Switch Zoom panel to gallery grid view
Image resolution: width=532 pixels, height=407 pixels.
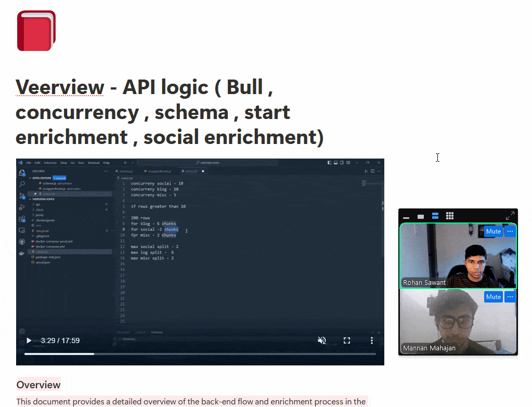tap(450, 216)
